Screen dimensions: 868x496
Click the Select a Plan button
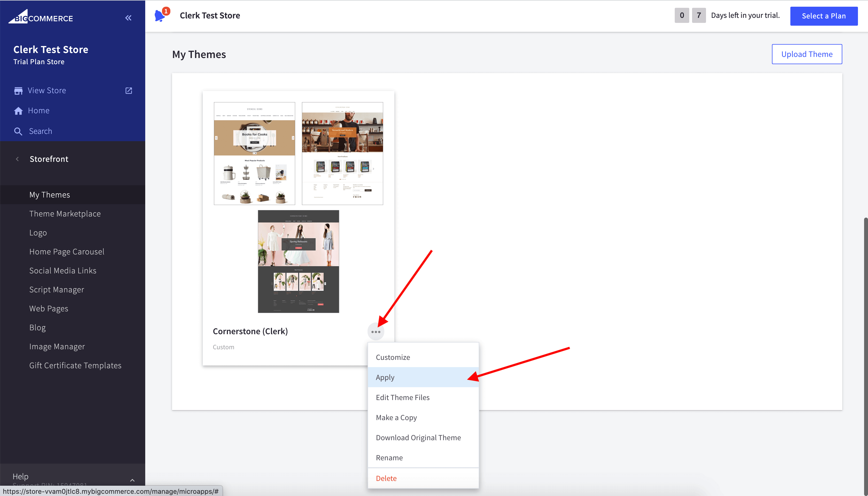point(823,16)
